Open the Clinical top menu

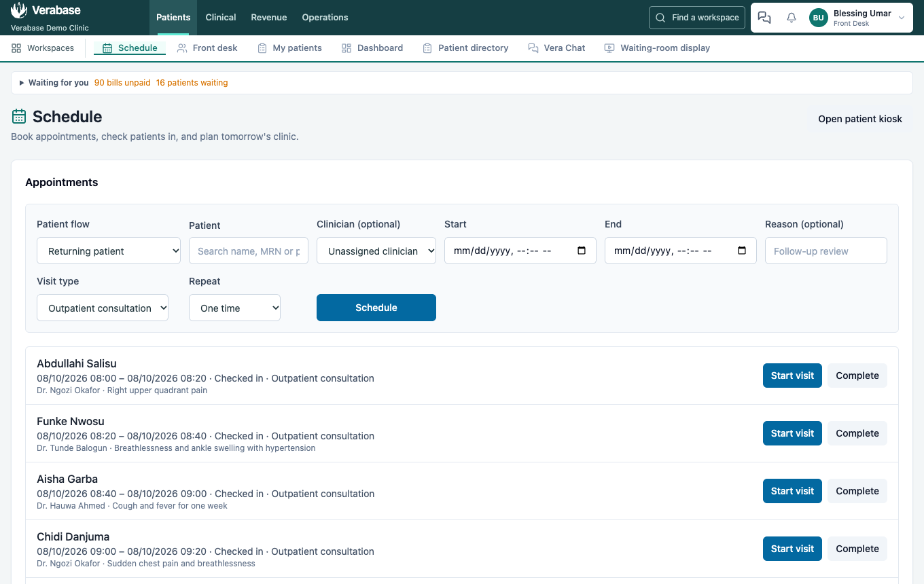point(221,18)
